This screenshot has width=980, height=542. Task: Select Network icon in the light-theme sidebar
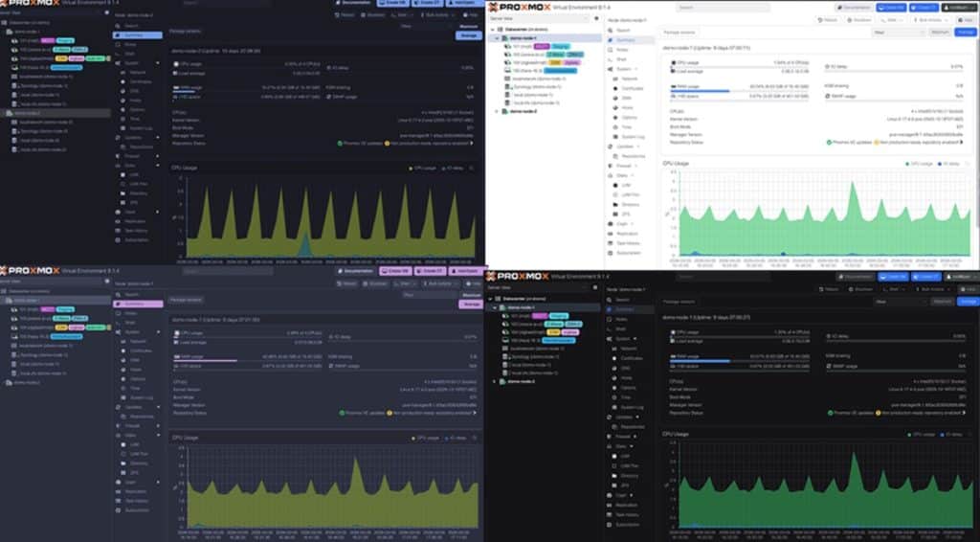click(x=616, y=79)
